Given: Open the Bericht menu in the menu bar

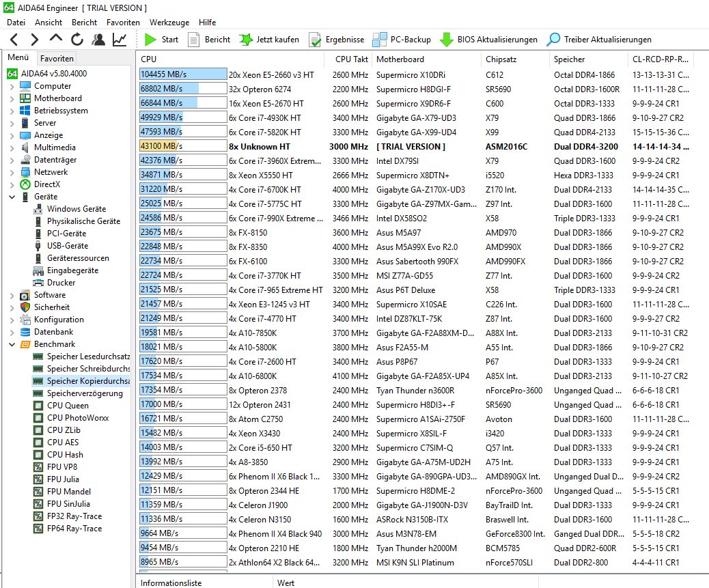Looking at the screenshot, I should click(84, 22).
